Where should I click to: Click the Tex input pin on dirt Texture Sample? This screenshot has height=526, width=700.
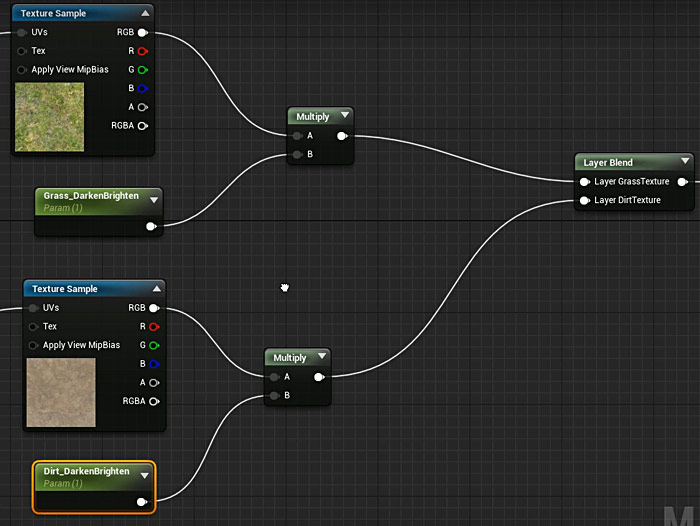pos(33,327)
